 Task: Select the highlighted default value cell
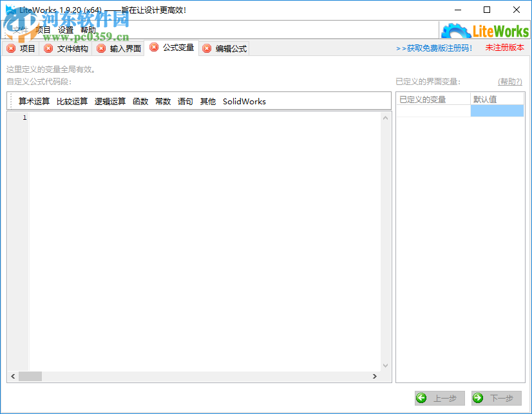[x=497, y=110]
